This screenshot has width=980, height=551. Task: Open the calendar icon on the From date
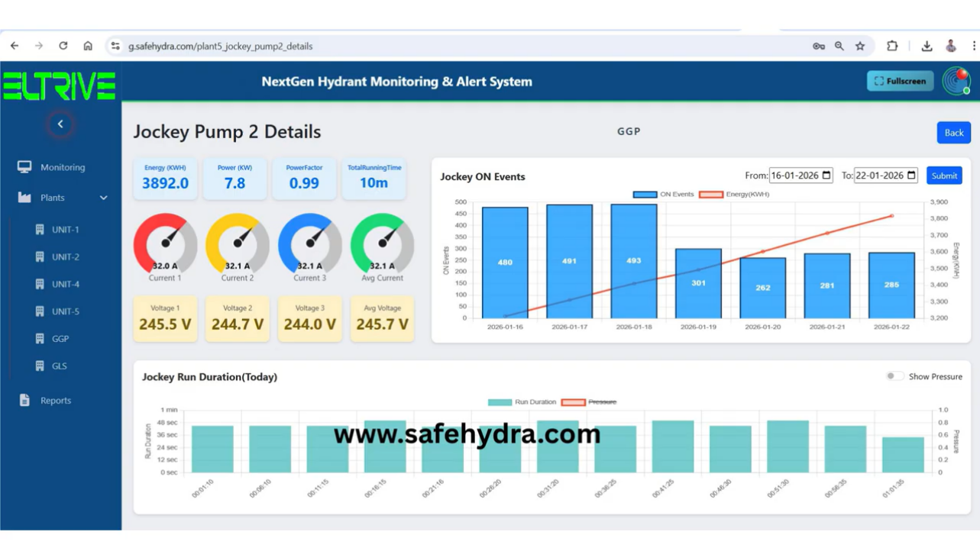pyautogui.click(x=827, y=175)
